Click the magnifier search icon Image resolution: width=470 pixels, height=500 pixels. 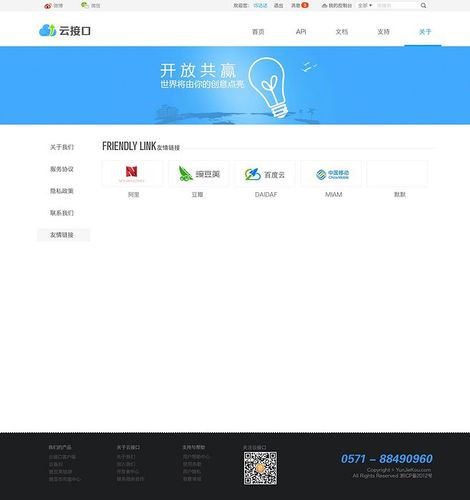click(x=423, y=6)
